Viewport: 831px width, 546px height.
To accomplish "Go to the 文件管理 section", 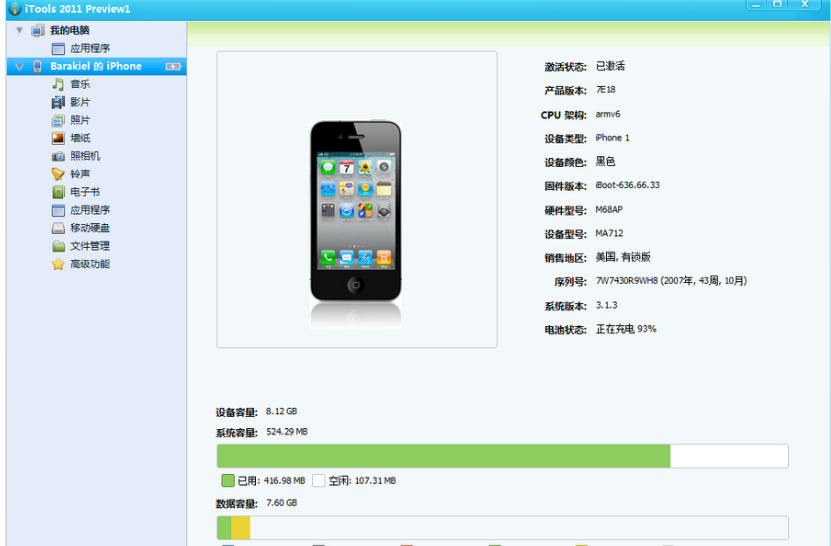I will point(90,246).
